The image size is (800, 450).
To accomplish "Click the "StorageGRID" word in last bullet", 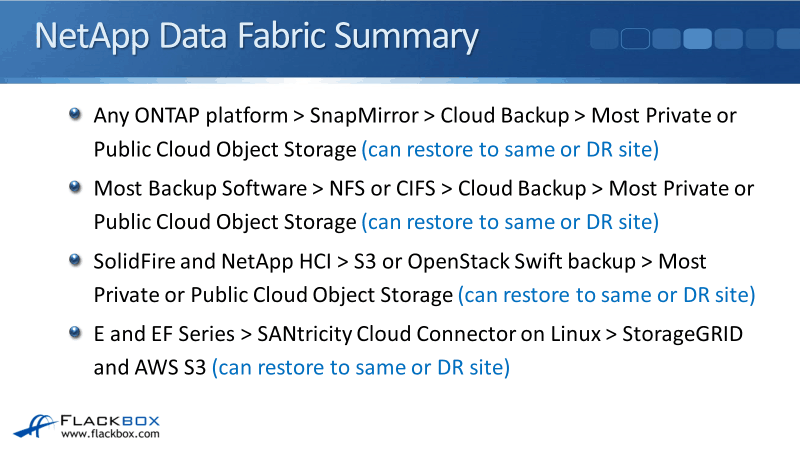I will 677,334.
